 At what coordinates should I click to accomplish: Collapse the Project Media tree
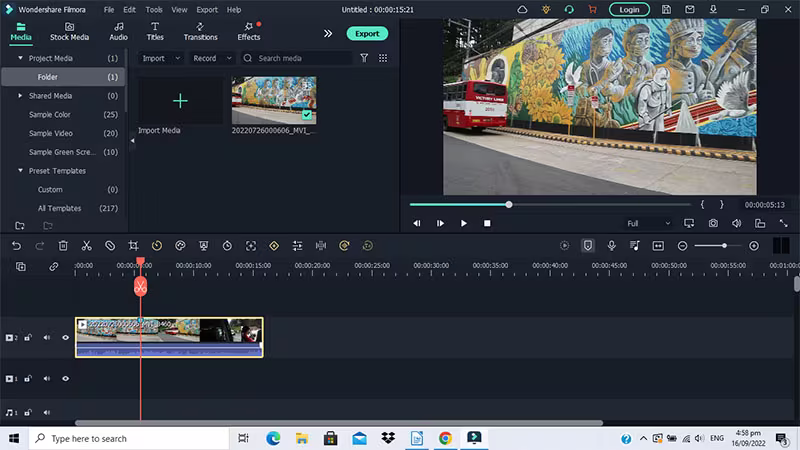point(20,58)
